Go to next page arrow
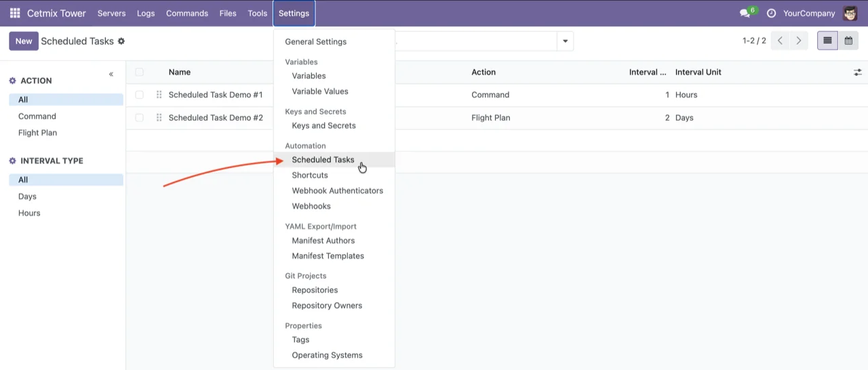 coord(799,41)
